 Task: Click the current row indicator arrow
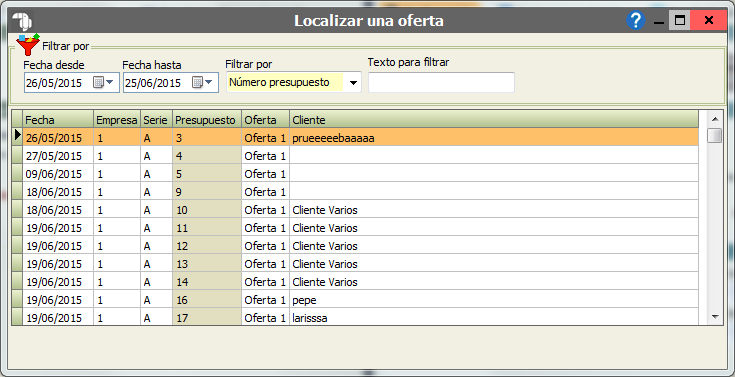[18, 135]
